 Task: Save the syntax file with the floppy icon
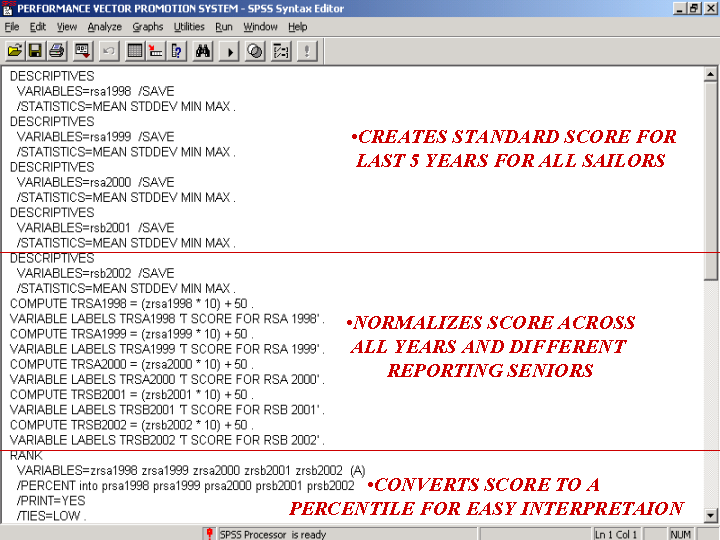(35, 51)
